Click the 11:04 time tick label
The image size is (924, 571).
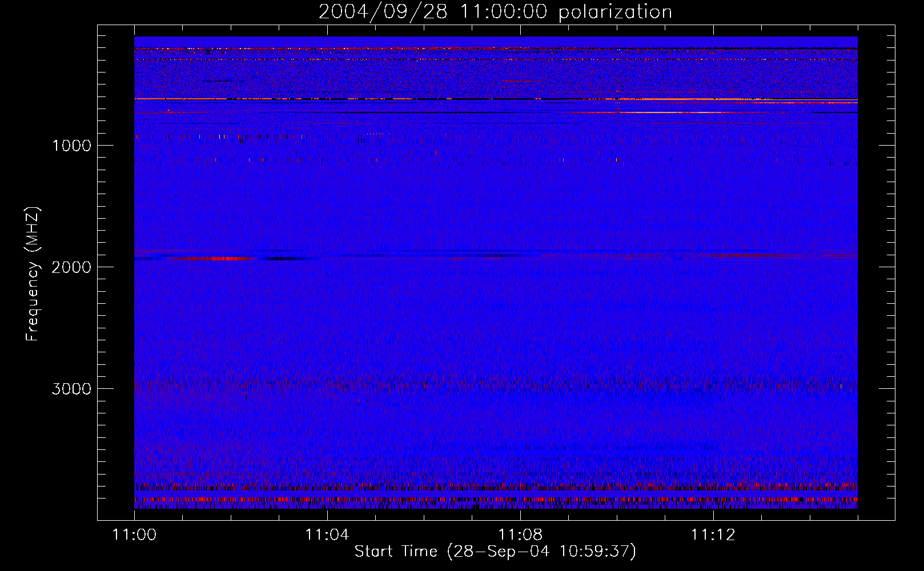coord(327,535)
